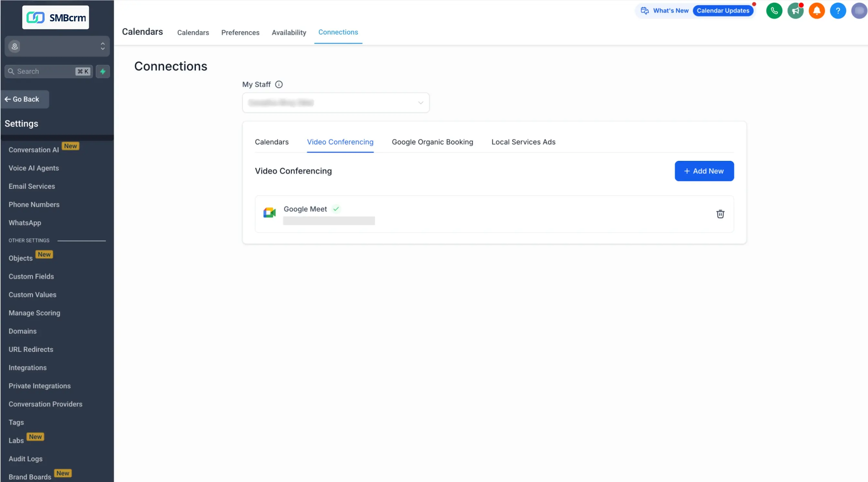This screenshot has width=868, height=482.
Task: Click the Add New button
Action: [704, 171]
